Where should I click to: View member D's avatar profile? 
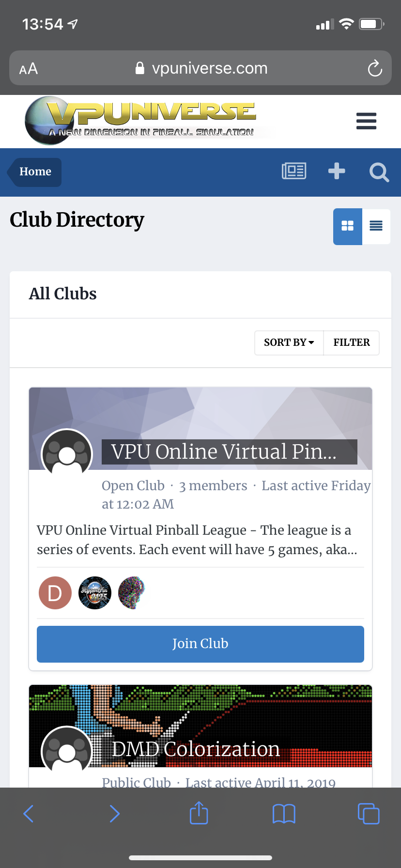click(55, 593)
